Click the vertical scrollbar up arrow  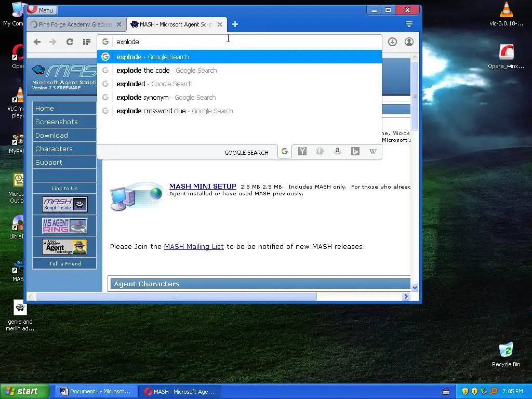point(415,57)
